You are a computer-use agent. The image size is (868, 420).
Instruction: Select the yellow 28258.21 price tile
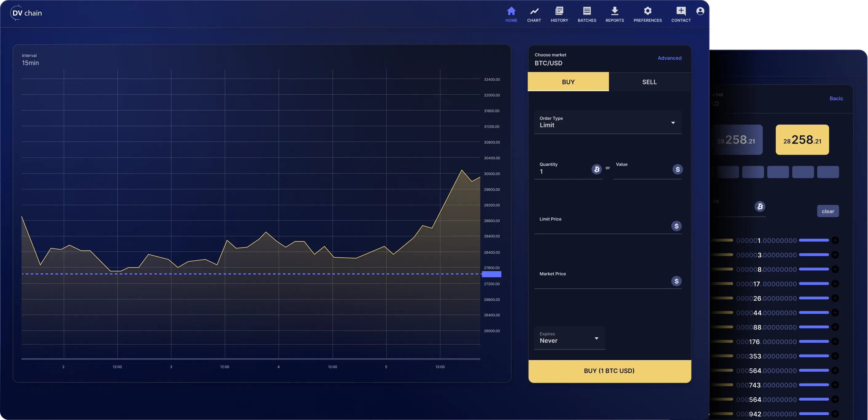[802, 140]
